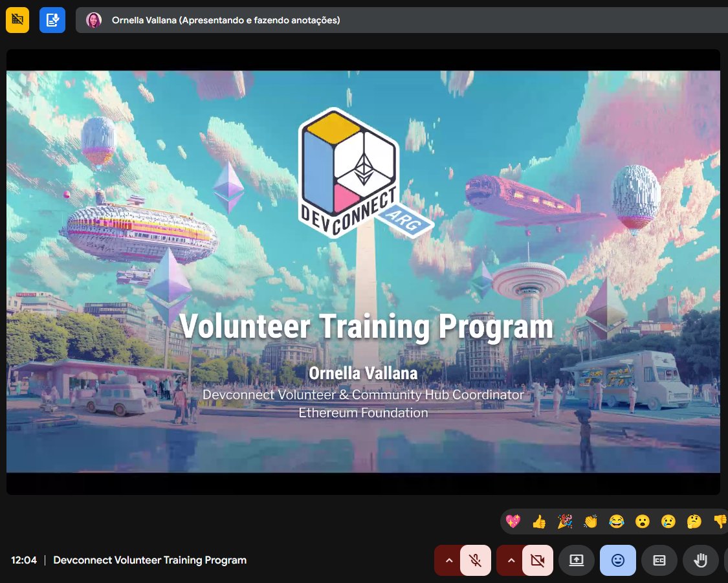This screenshot has width=728, height=583.
Task: Send the crying face reaction
Action: point(668,522)
